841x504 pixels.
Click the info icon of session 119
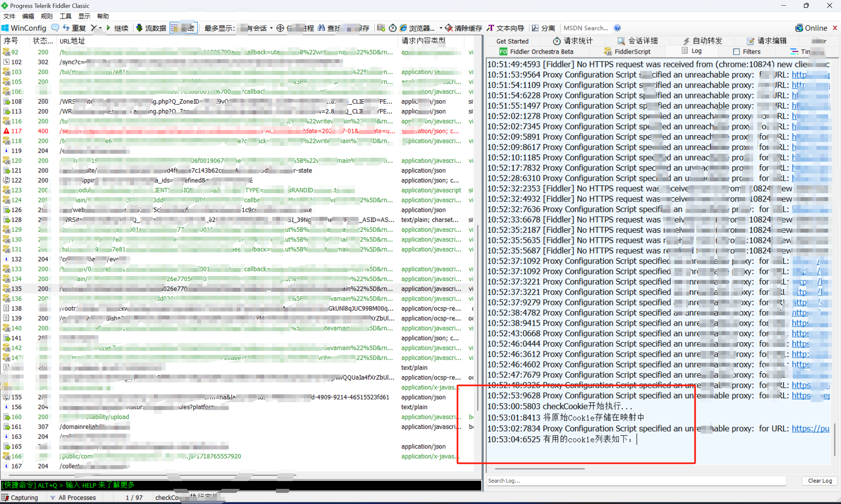[x=6, y=151]
